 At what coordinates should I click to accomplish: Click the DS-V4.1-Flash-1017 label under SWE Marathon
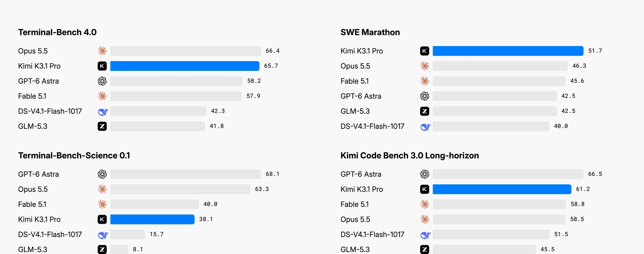tap(372, 126)
